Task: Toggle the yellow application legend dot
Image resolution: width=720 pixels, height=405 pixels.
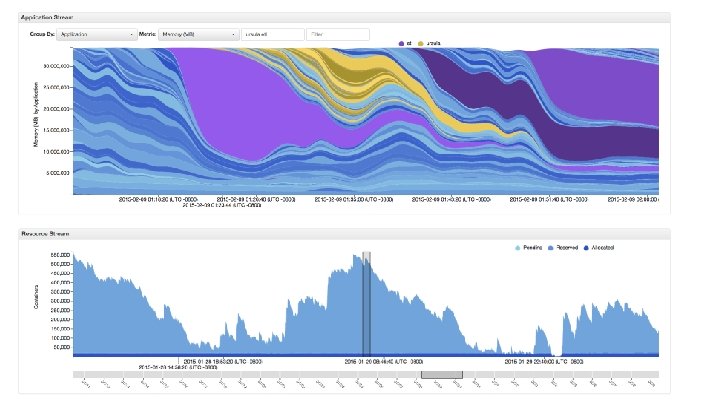Action: pos(421,44)
